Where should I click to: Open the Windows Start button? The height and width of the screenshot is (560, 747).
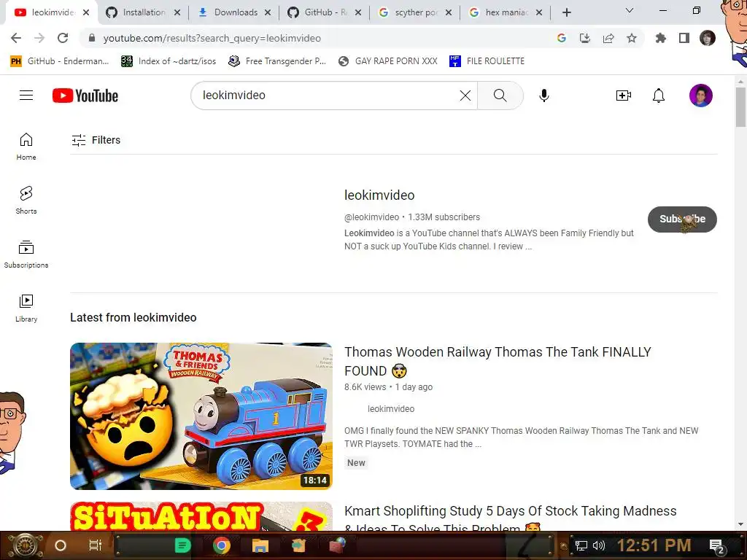[x=26, y=545]
